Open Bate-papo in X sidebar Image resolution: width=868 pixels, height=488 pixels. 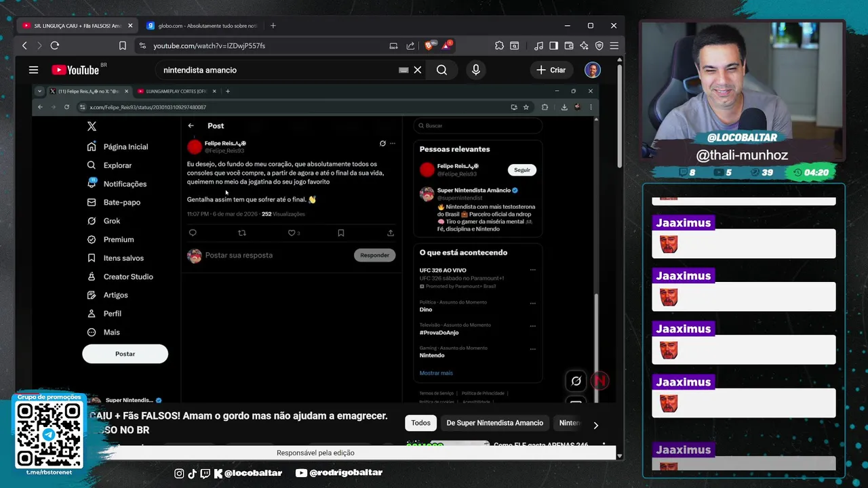coord(113,202)
